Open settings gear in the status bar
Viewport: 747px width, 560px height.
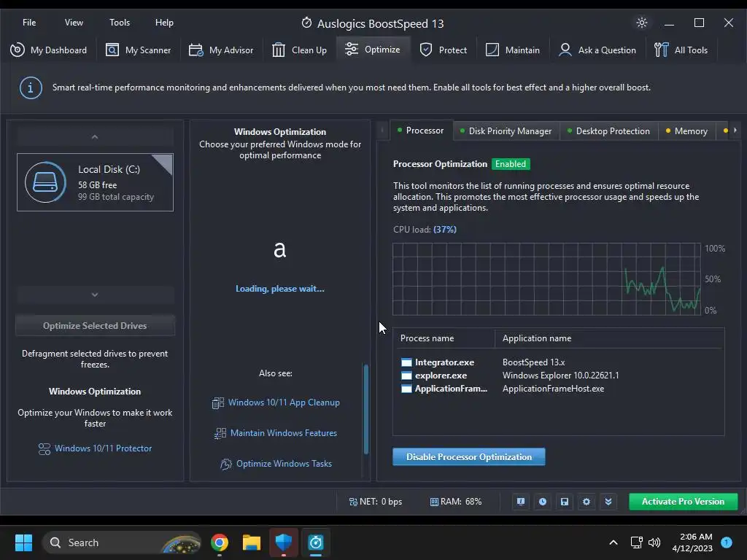(x=587, y=502)
